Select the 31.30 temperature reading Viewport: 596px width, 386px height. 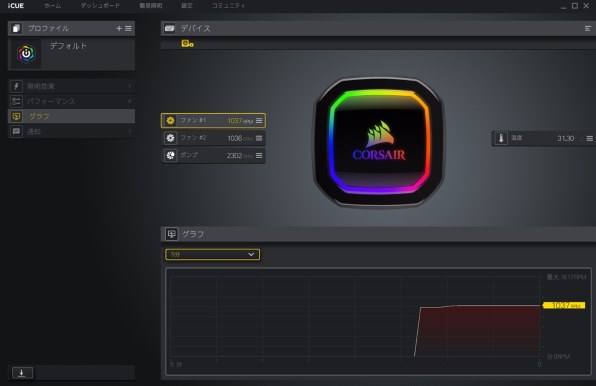[x=566, y=138]
